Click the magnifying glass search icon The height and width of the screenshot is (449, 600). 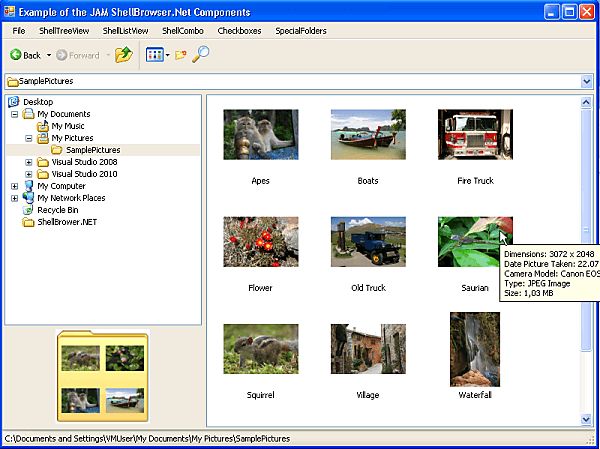pyautogui.click(x=201, y=55)
